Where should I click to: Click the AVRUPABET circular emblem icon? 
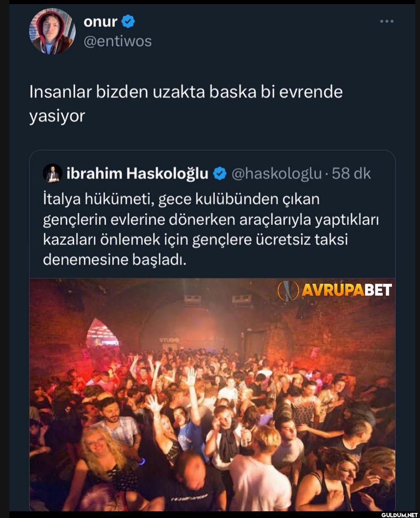click(x=288, y=291)
